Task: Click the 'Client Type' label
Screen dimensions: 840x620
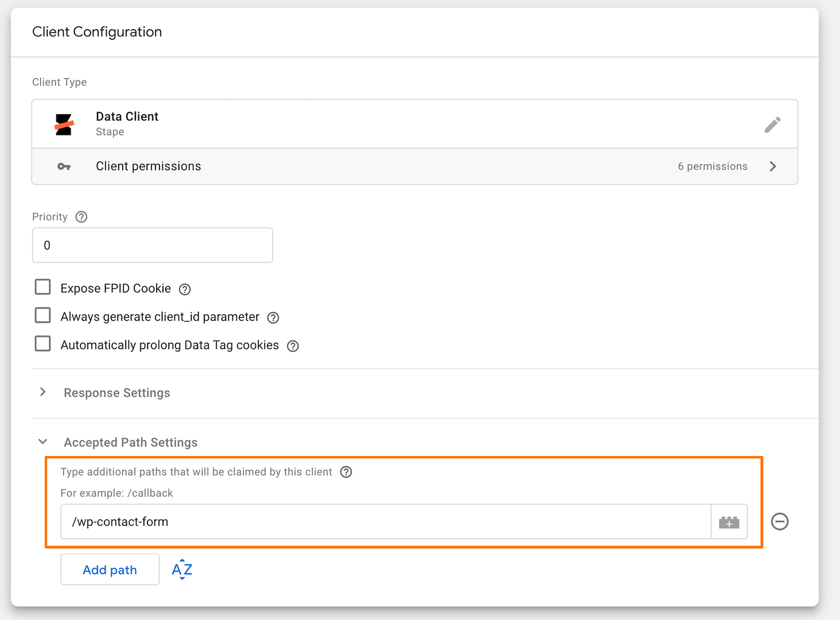Action: 59,82
